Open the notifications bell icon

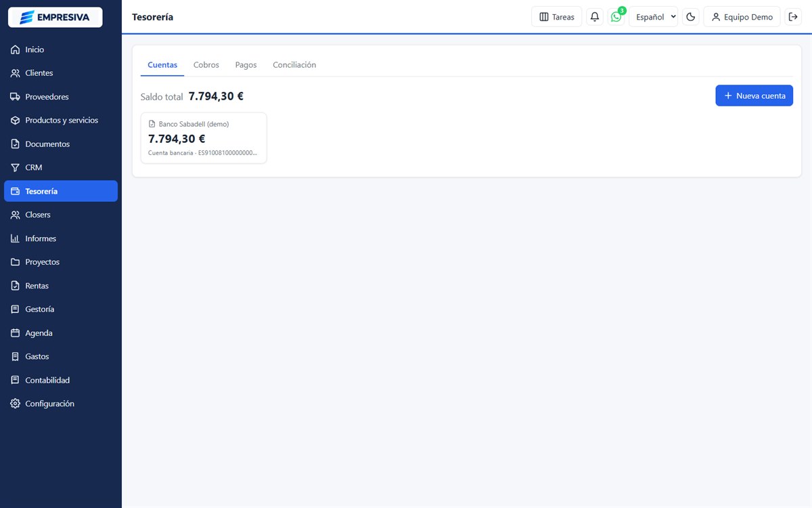point(595,17)
